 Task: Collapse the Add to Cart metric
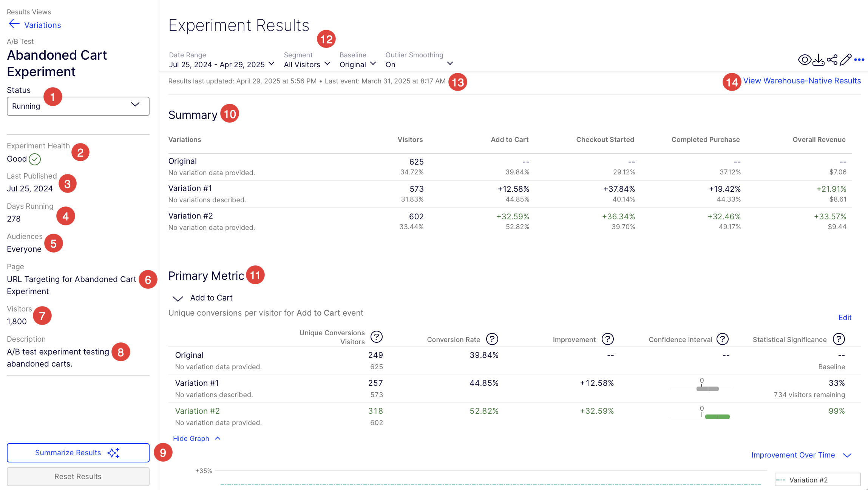(178, 298)
